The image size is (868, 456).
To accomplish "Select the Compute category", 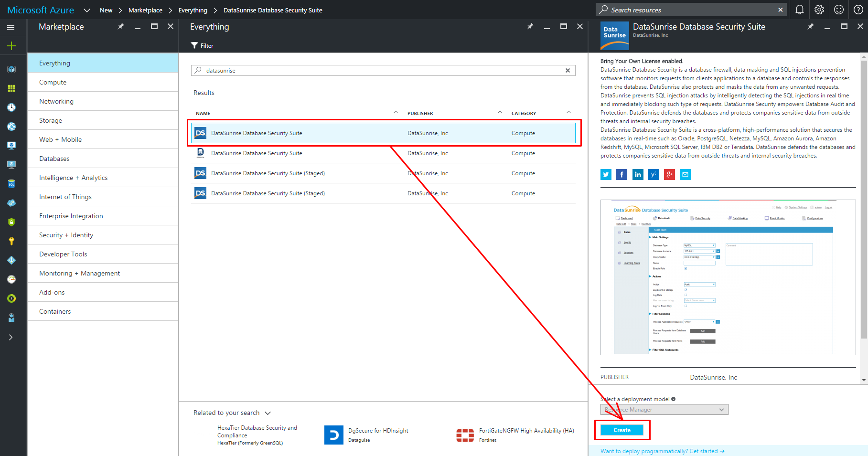I will 103,82.
